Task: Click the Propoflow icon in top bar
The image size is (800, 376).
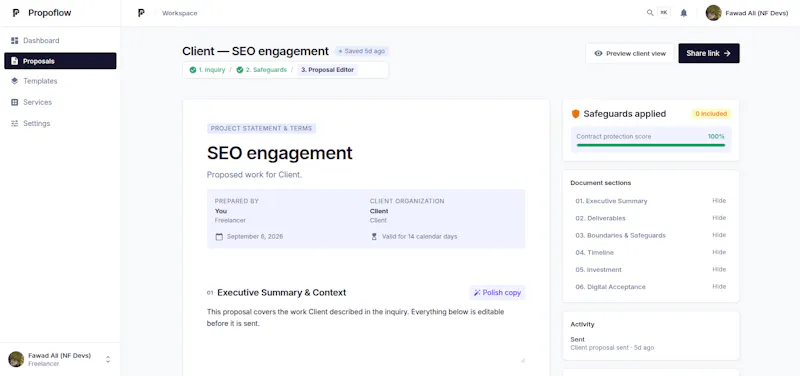Action: tap(141, 13)
